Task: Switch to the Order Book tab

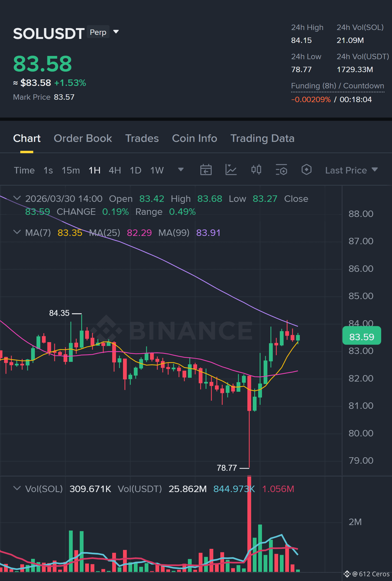Action: click(83, 138)
